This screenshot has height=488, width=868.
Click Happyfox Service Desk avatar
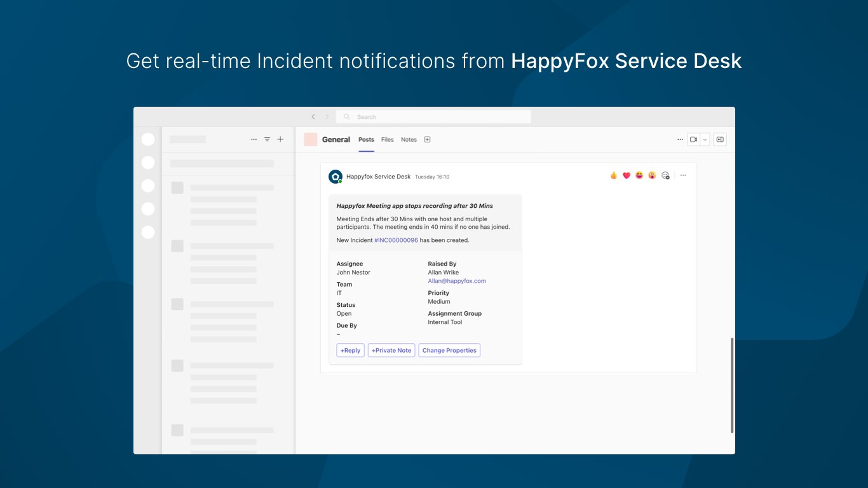click(x=336, y=177)
